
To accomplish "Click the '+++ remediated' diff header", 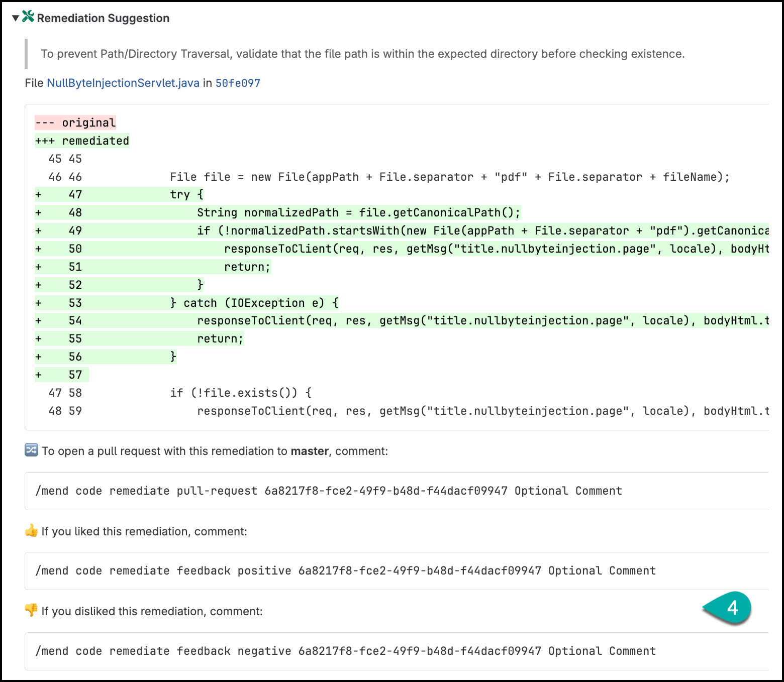I will tap(82, 141).
